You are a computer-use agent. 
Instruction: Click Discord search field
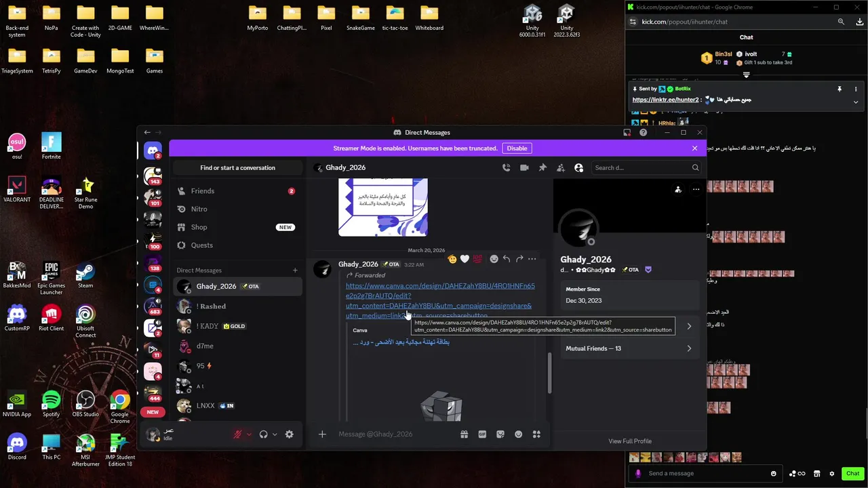646,167
